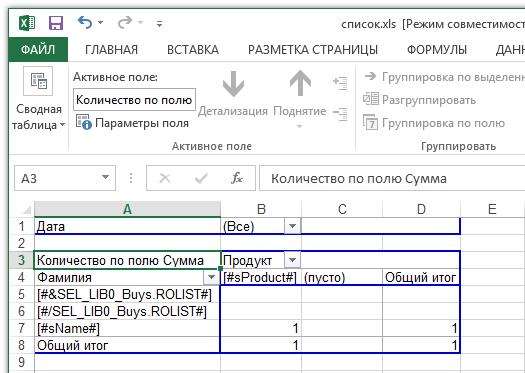The width and height of the screenshot is (525, 373).
Task: Open the ФОРМУЛЫ tab
Action: click(x=437, y=50)
